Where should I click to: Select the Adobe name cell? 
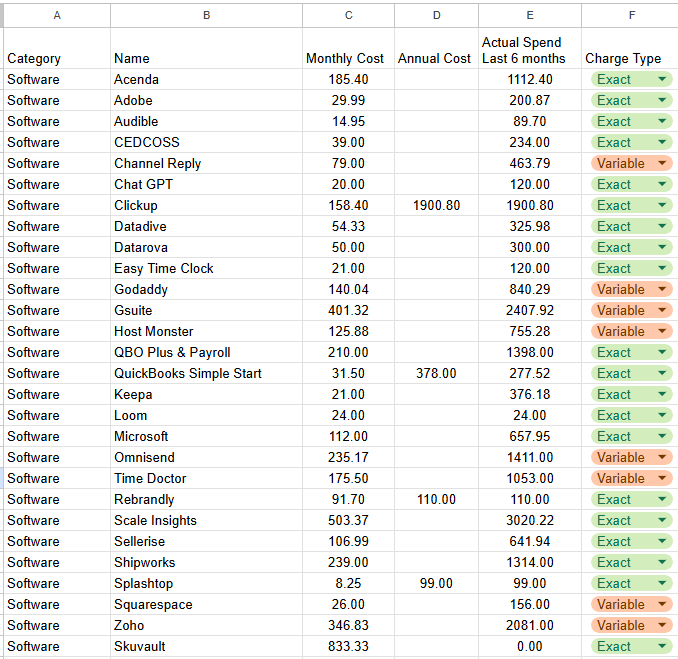click(x=207, y=100)
